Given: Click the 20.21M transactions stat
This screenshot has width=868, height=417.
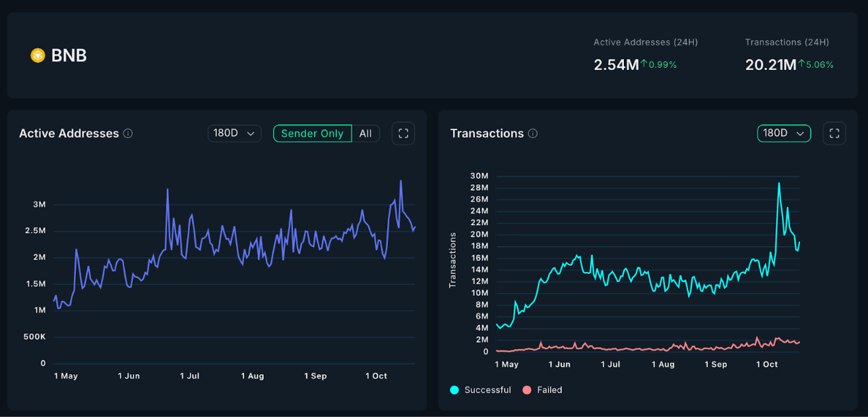Looking at the screenshot, I should [770, 64].
